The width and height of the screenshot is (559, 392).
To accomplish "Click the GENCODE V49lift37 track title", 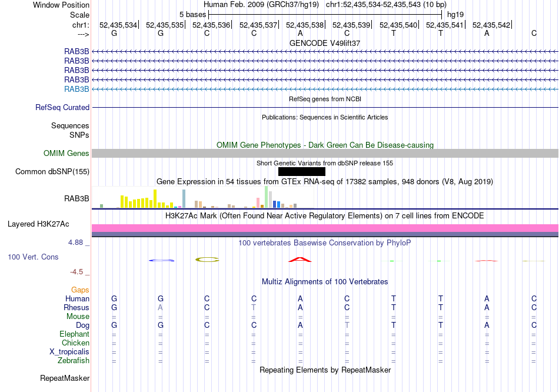I will (x=325, y=43).
